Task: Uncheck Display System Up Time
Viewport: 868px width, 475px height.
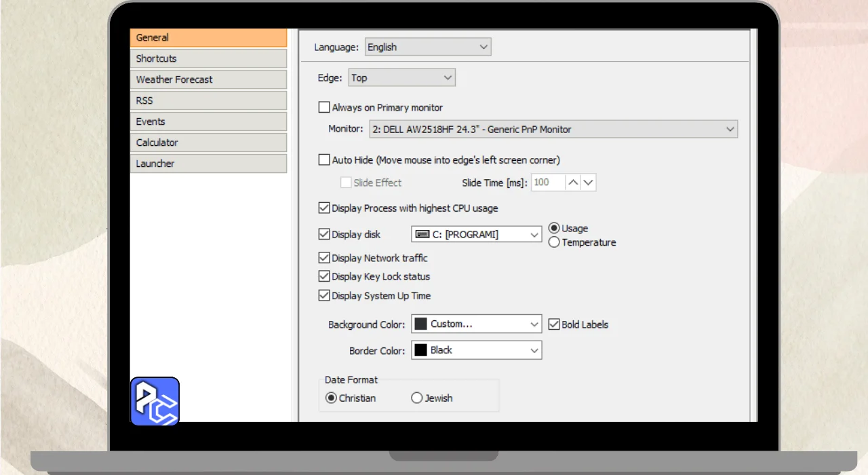Action: tap(324, 296)
